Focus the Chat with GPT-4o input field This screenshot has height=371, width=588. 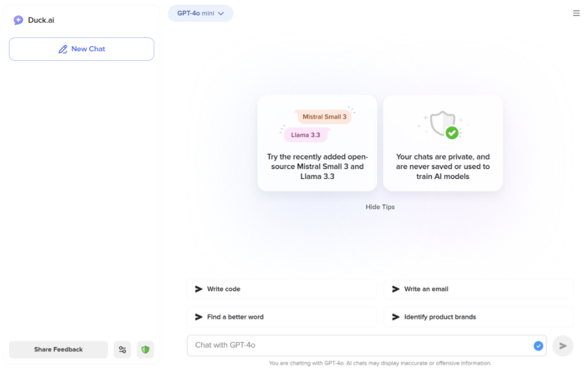[x=359, y=346]
